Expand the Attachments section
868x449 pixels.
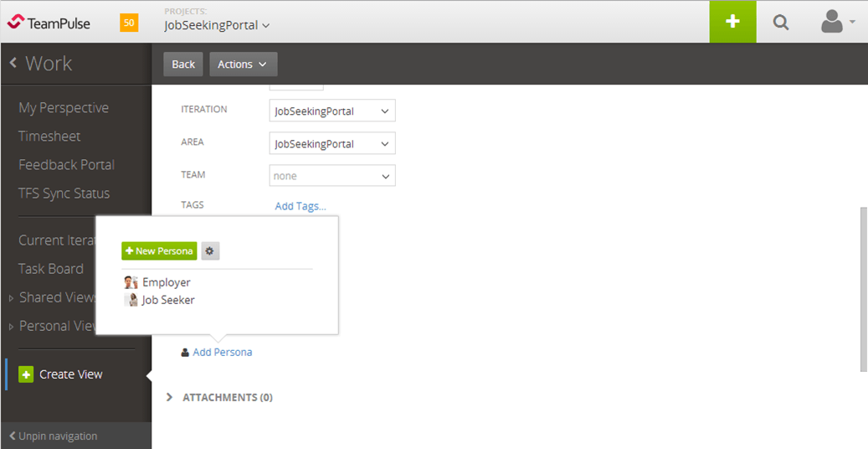(170, 397)
